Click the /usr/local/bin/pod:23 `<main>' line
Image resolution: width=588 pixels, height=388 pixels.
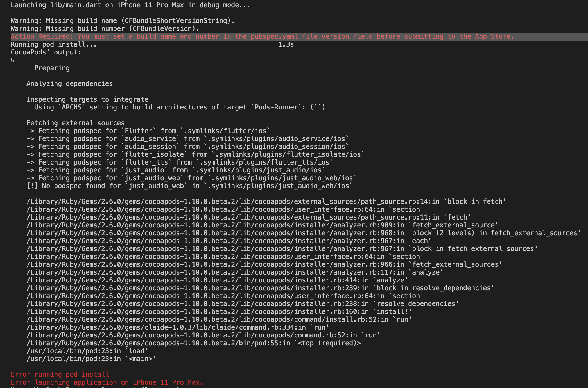tap(91, 359)
